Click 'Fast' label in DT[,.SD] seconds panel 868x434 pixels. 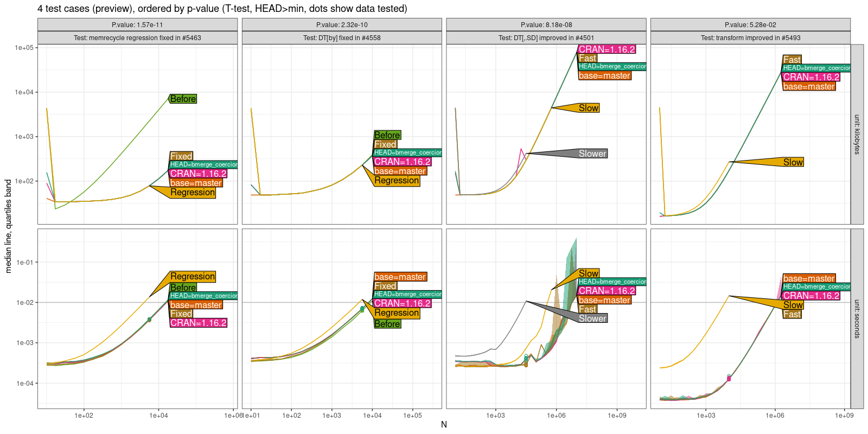(x=588, y=309)
